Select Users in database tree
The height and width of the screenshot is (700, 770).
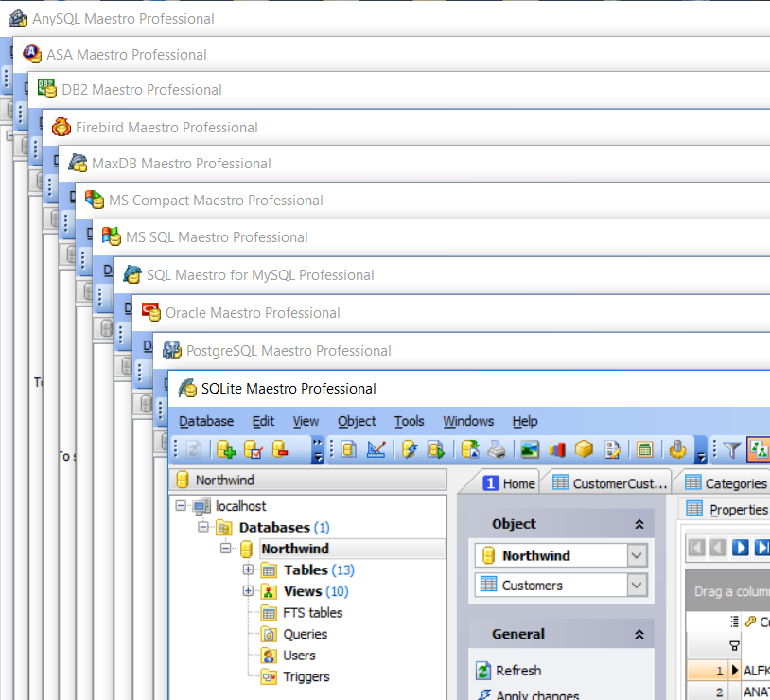pos(299,656)
